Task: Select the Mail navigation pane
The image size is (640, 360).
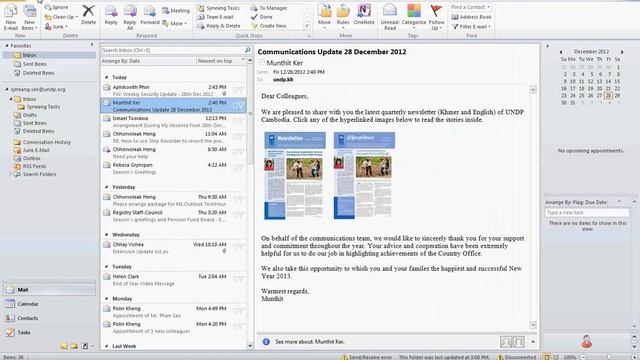Action: [49, 289]
